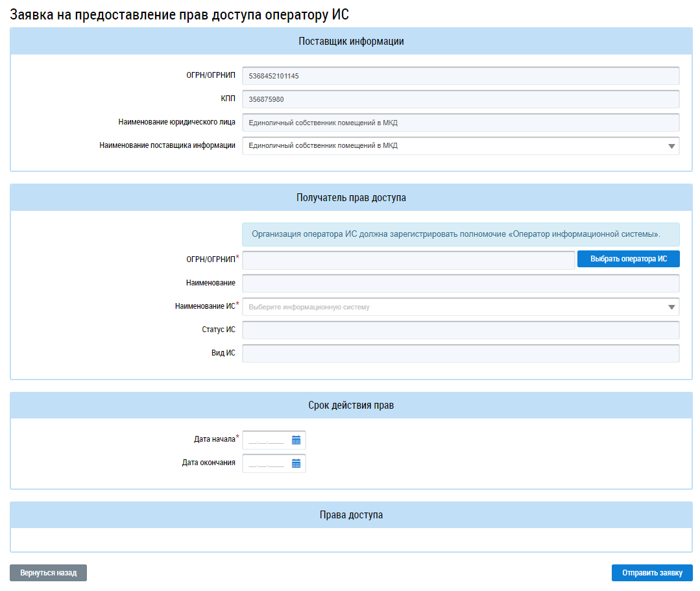
Task: Click the recipient Наименование field
Action: [460, 283]
